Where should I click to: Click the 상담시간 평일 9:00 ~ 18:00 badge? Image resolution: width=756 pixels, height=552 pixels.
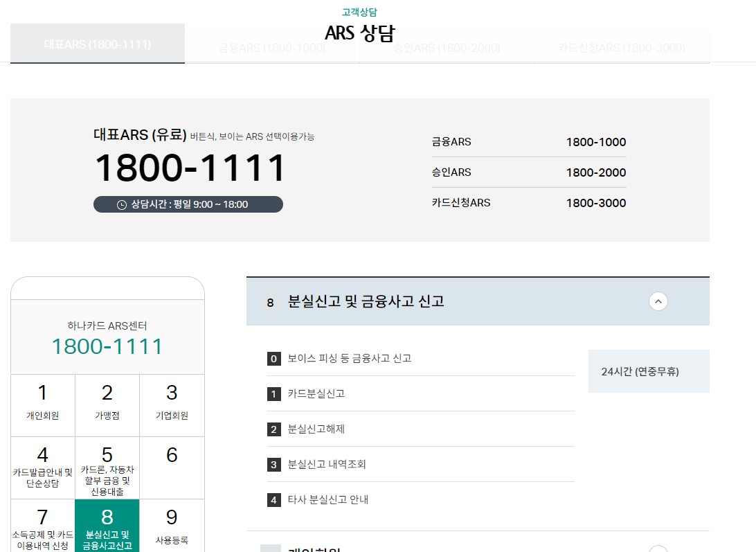pos(188,204)
